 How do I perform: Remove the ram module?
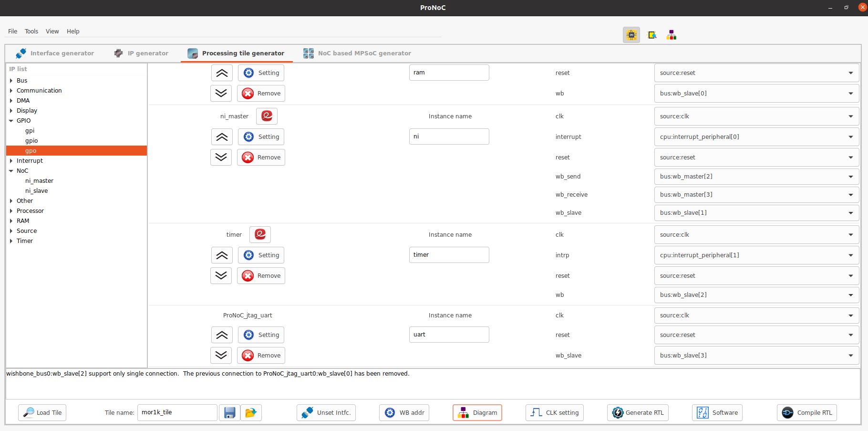point(261,93)
